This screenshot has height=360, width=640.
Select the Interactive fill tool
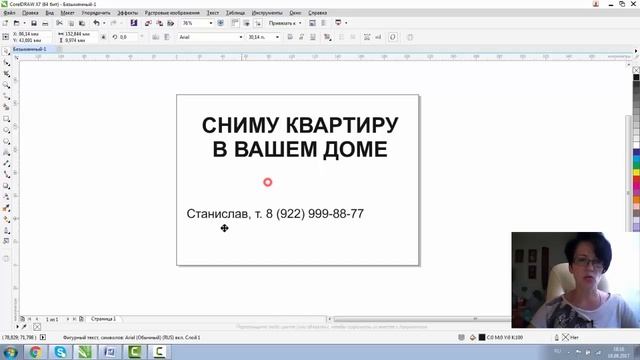6,219
